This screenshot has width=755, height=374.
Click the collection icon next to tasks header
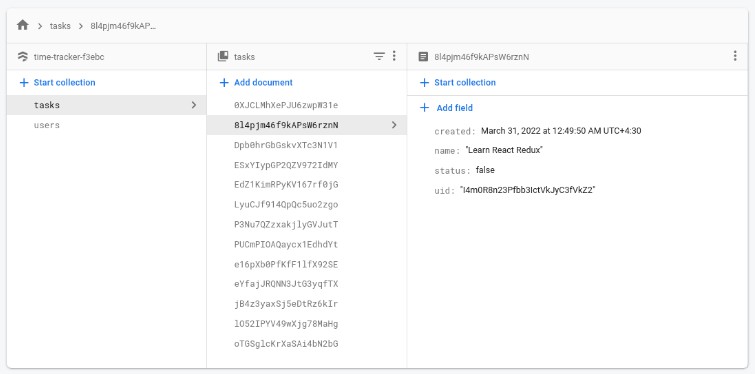[223, 56]
